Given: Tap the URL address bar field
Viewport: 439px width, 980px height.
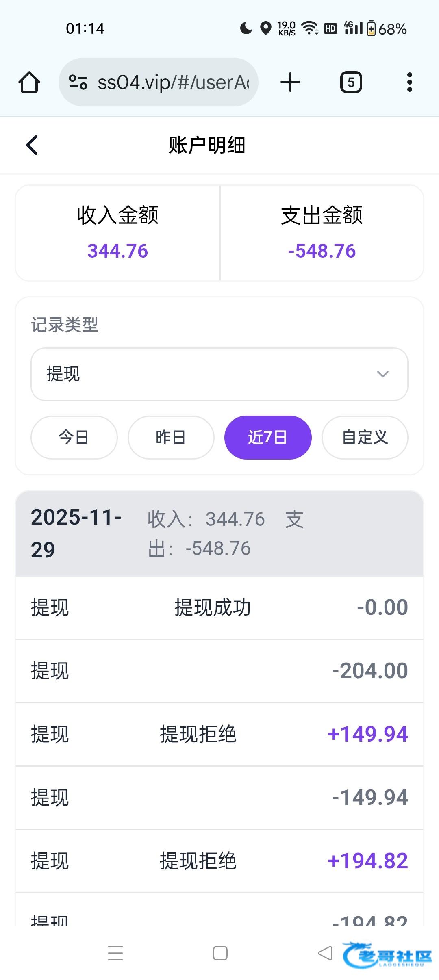Looking at the screenshot, I should (173, 82).
